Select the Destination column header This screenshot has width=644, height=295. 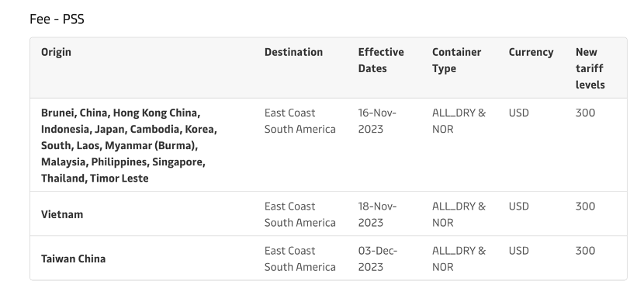click(293, 52)
